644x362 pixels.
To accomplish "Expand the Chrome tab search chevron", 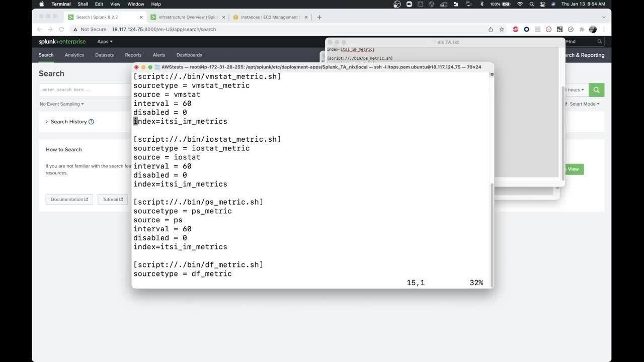I will coord(604,17).
